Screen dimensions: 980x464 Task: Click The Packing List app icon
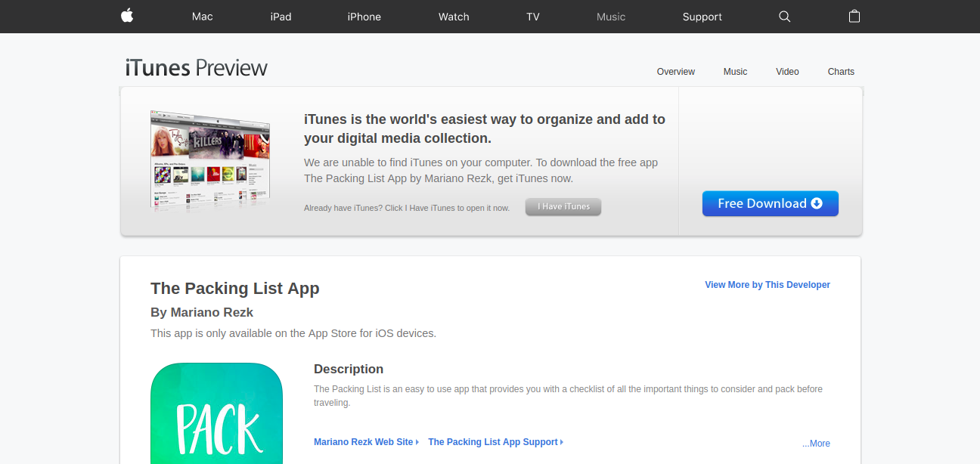(216, 413)
